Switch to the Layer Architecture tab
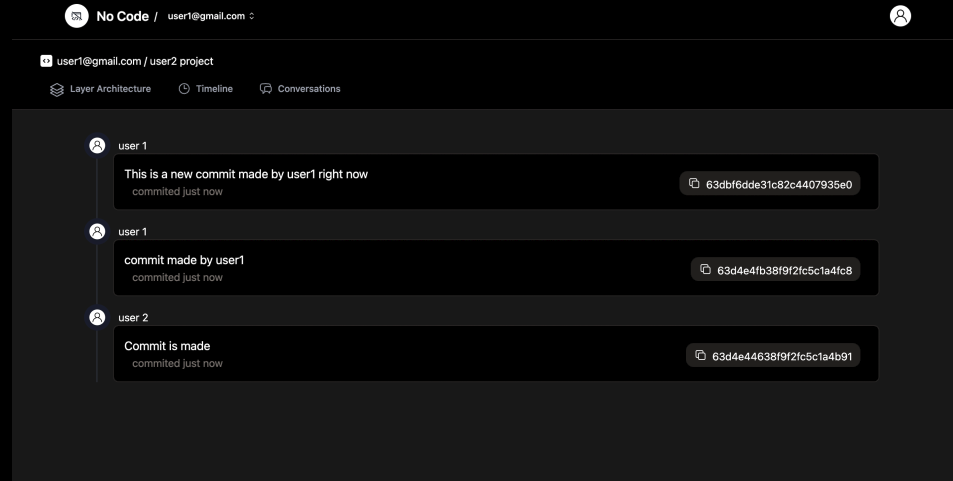 click(x=100, y=89)
